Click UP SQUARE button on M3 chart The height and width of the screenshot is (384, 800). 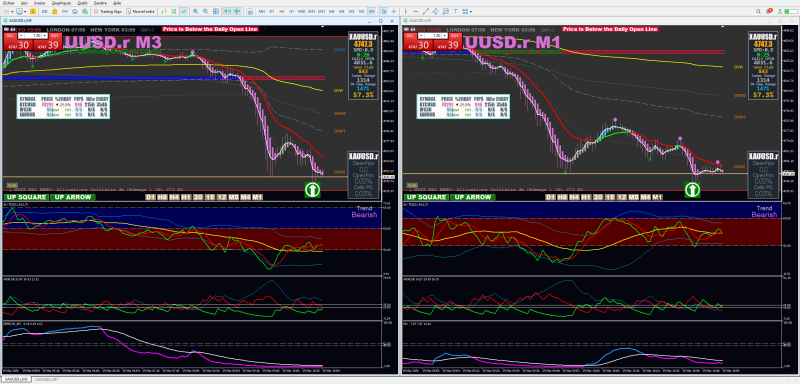pos(26,197)
